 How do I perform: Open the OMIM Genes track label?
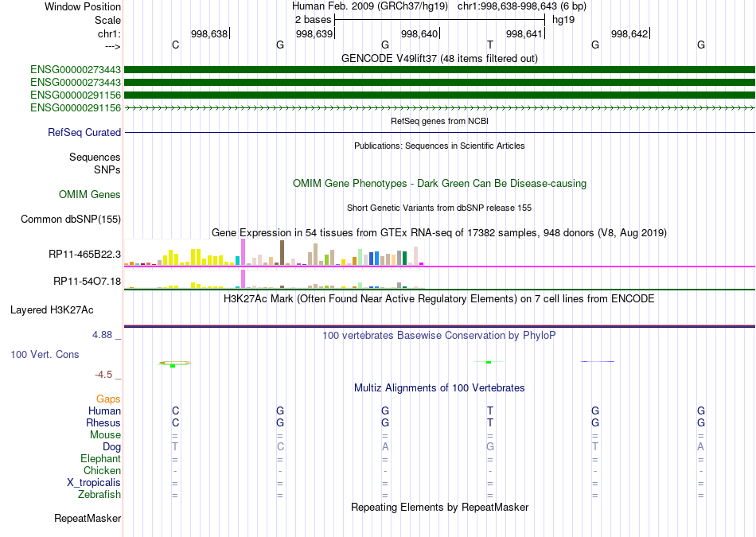tap(90, 194)
